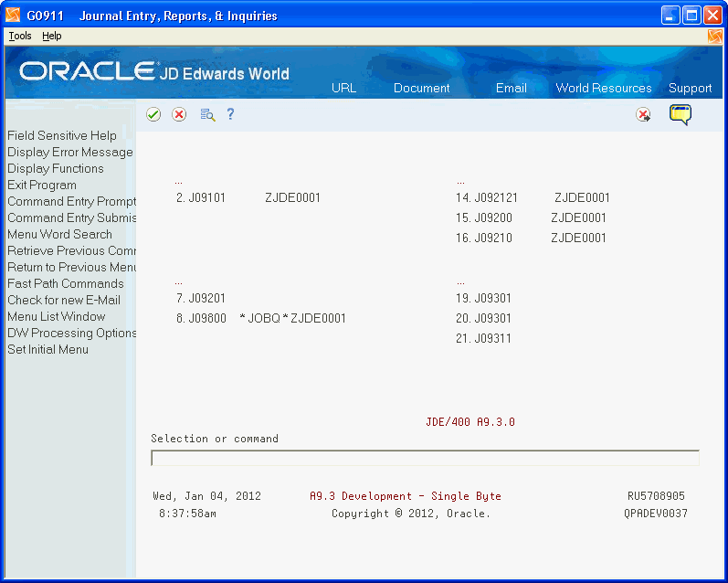Click the G0911 title bar application icon
The height and width of the screenshot is (583, 728).
pos(13,16)
